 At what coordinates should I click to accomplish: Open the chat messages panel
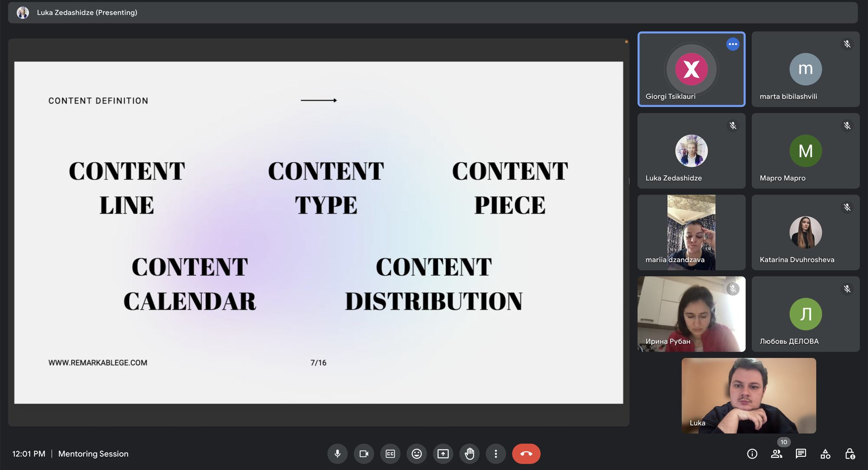click(x=801, y=454)
